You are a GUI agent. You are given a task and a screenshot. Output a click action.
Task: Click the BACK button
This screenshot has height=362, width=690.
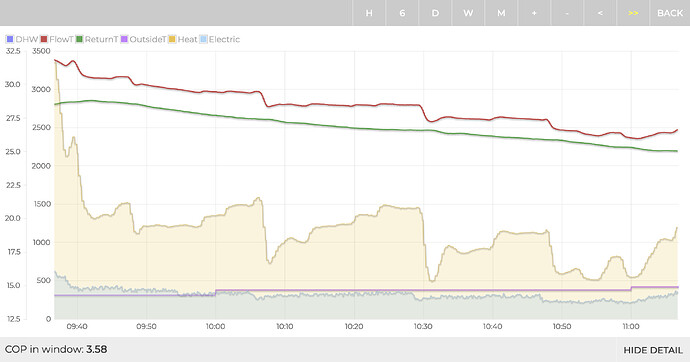[x=670, y=13]
